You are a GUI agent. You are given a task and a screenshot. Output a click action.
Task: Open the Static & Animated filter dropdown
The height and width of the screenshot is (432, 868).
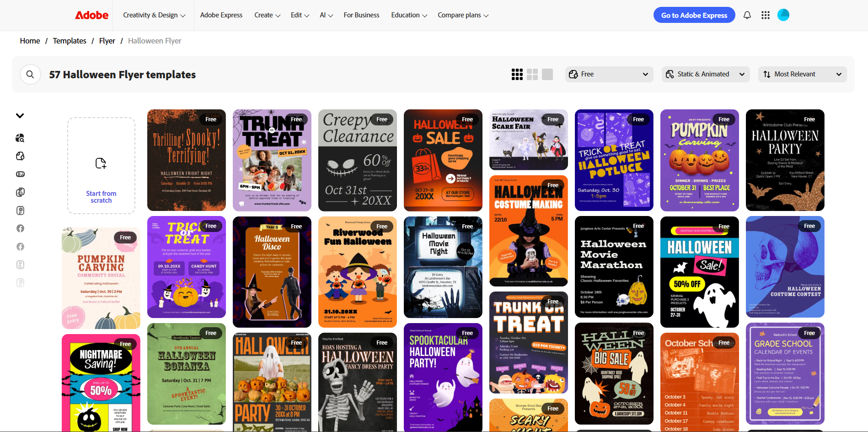[705, 74]
